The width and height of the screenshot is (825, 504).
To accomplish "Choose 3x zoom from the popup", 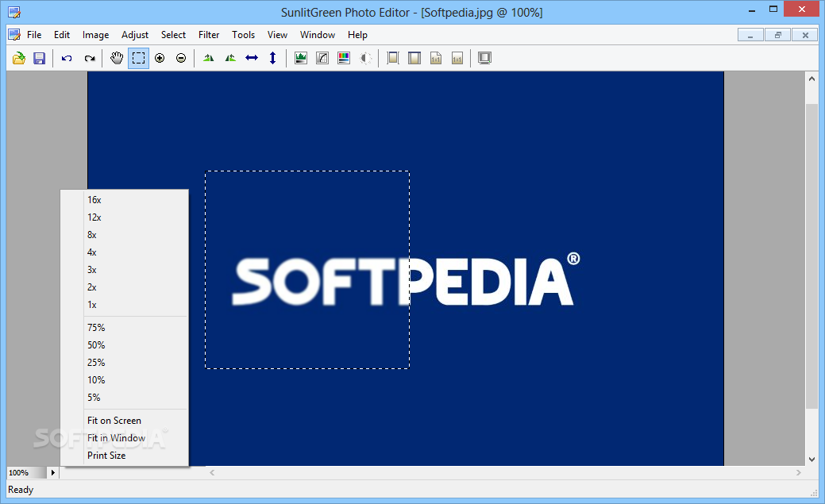I will pyautogui.click(x=125, y=269).
